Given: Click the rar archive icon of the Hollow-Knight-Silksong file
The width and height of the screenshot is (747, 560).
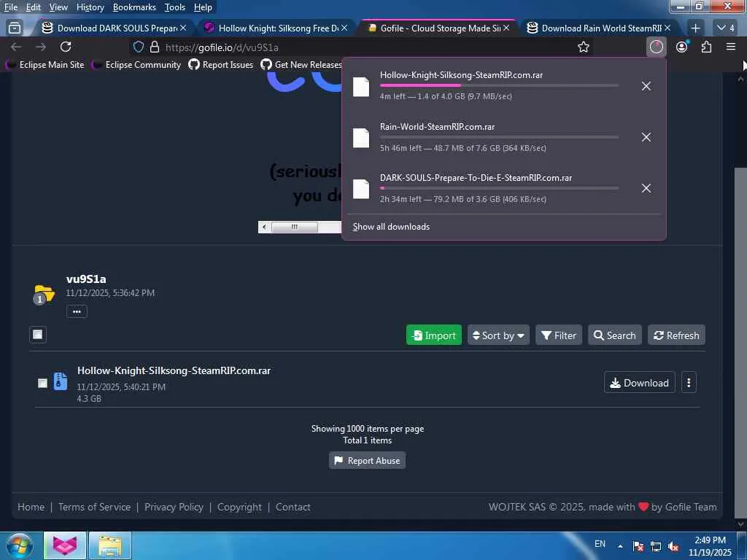Looking at the screenshot, I should click(x=61, y=381).
